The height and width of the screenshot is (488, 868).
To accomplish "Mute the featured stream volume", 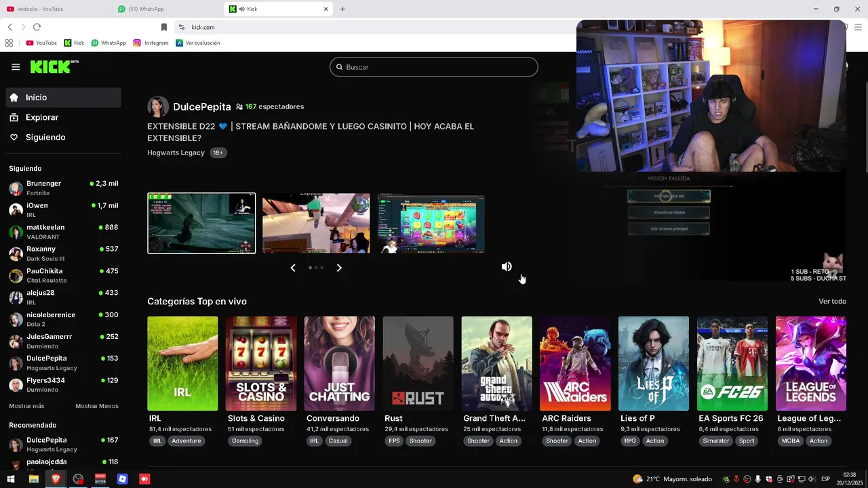I will coord(507,266).
